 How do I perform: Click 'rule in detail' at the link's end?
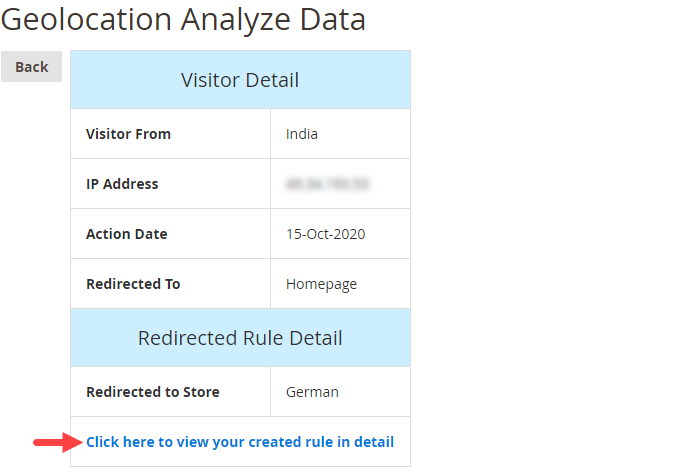pyautogui.click(x=354, y=442)
